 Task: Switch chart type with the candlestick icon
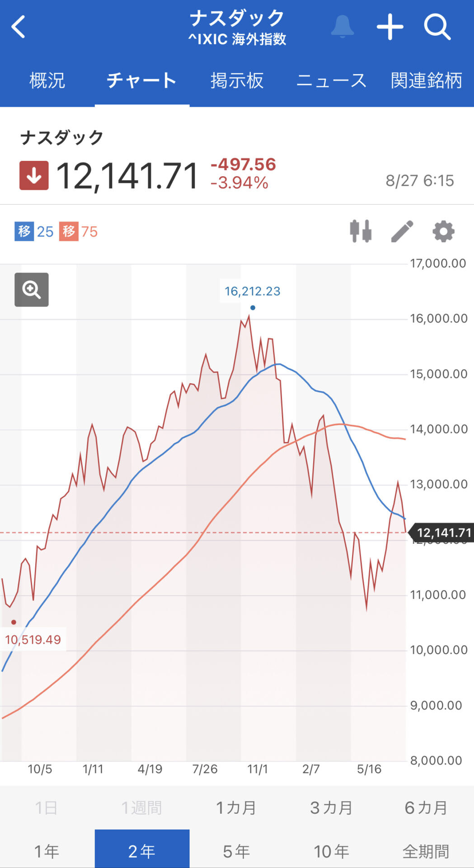click(x=361, y=231)
